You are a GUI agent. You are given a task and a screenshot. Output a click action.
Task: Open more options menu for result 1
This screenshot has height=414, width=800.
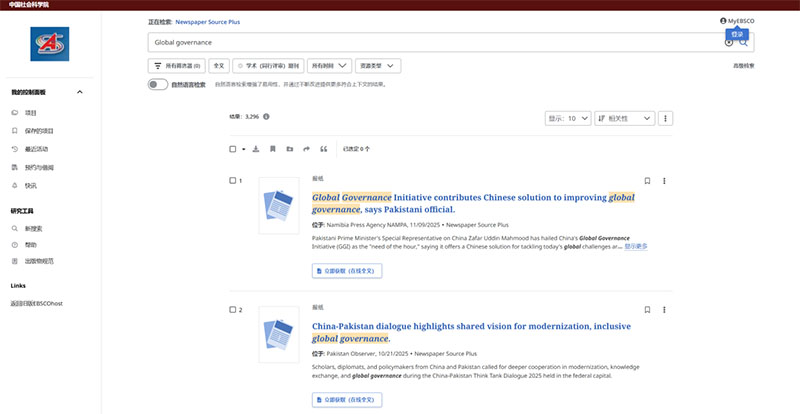(x=665, y=181)
